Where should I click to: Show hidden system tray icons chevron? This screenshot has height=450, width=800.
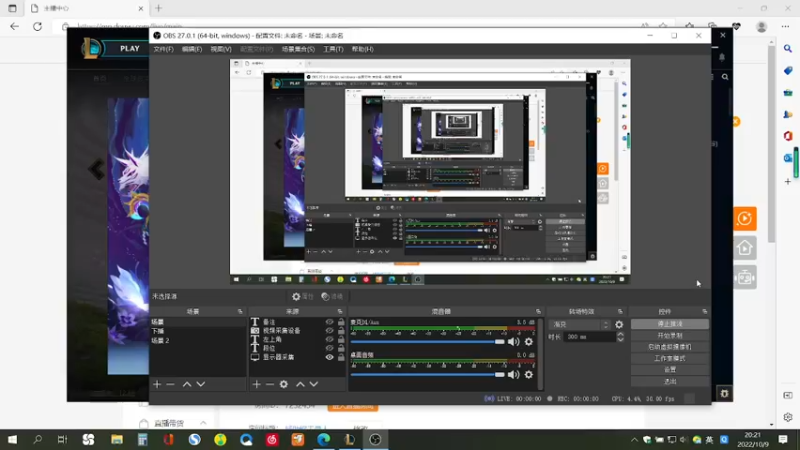point(634,440)
